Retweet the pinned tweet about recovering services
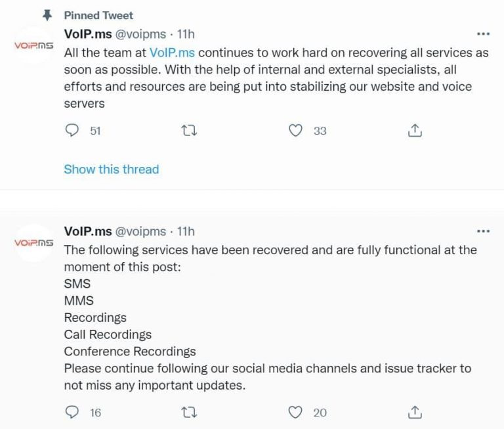504x429 pixels. pyautogui.click(x=188, y=131)
